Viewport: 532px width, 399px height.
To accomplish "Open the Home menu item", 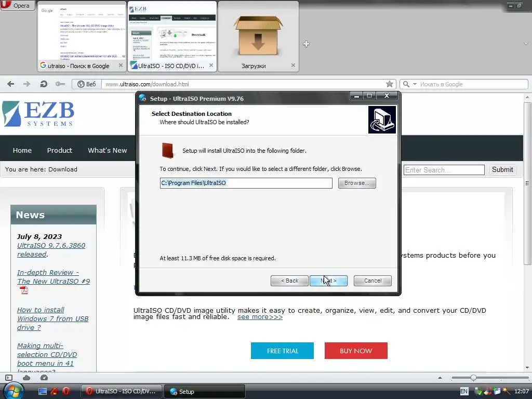I will pyautogui.click(x=22, y=150).
